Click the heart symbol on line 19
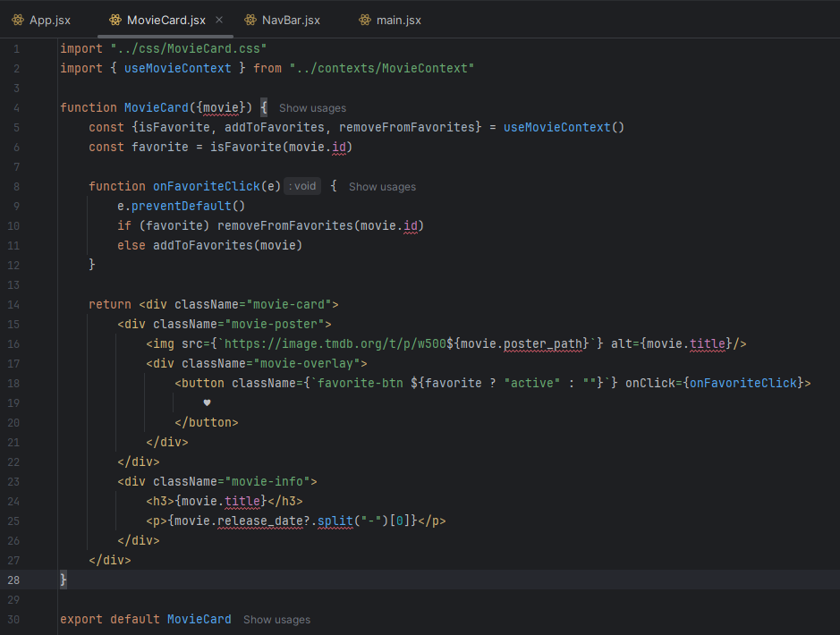Screen dimensions: 840x635 [x=207, y=402]
